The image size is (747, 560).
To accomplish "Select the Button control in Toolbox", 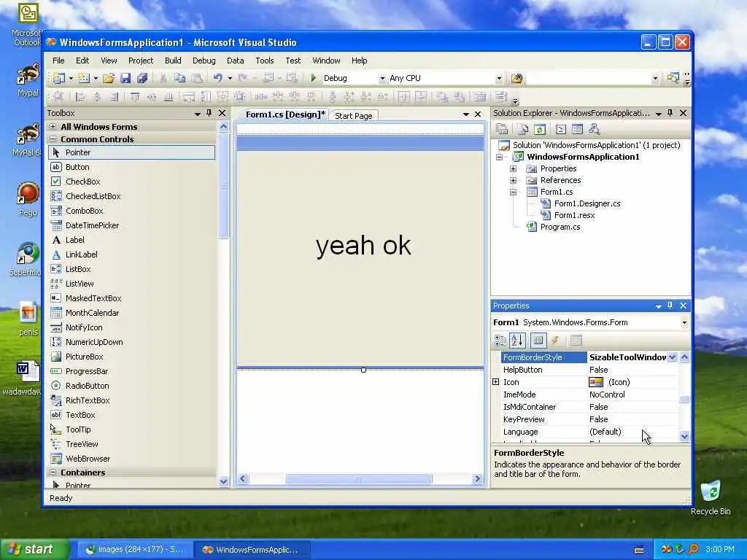I will pos(131,167).
